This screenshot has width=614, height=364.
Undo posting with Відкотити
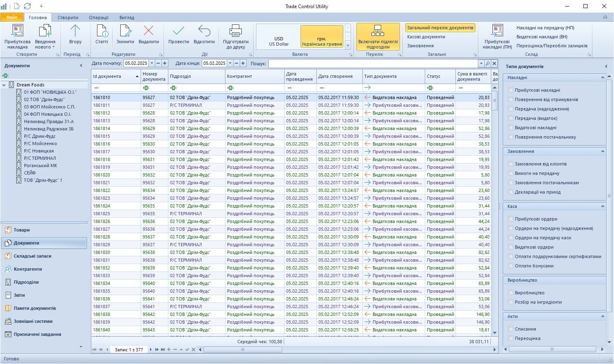[x=204, y=34]
